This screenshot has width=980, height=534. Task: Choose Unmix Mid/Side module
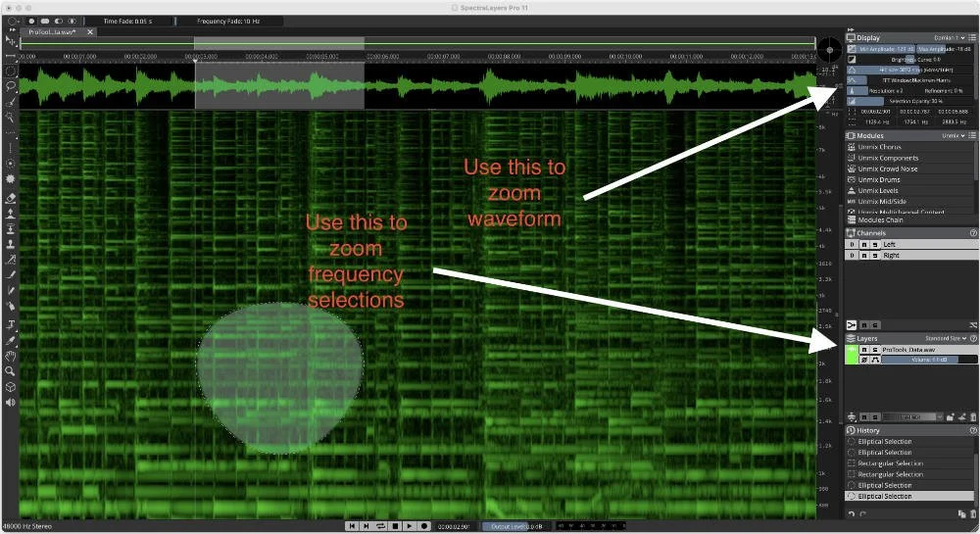click(882, 202)
